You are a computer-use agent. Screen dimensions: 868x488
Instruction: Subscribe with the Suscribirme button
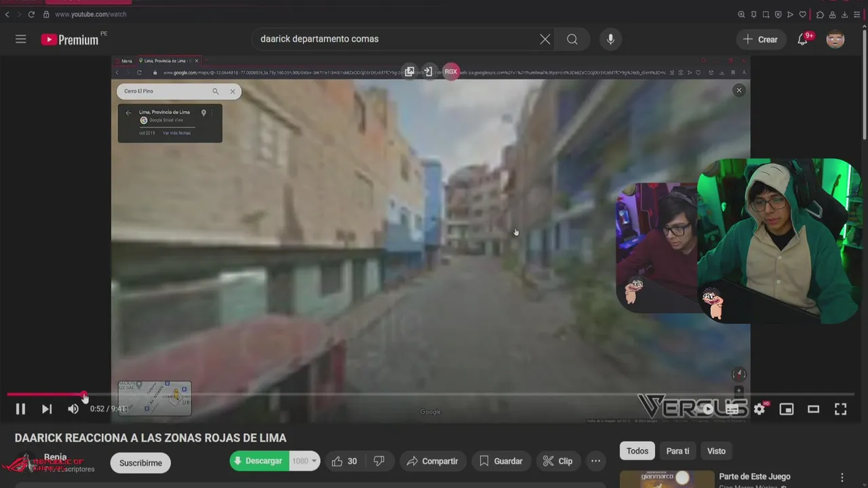coord(140,463)
